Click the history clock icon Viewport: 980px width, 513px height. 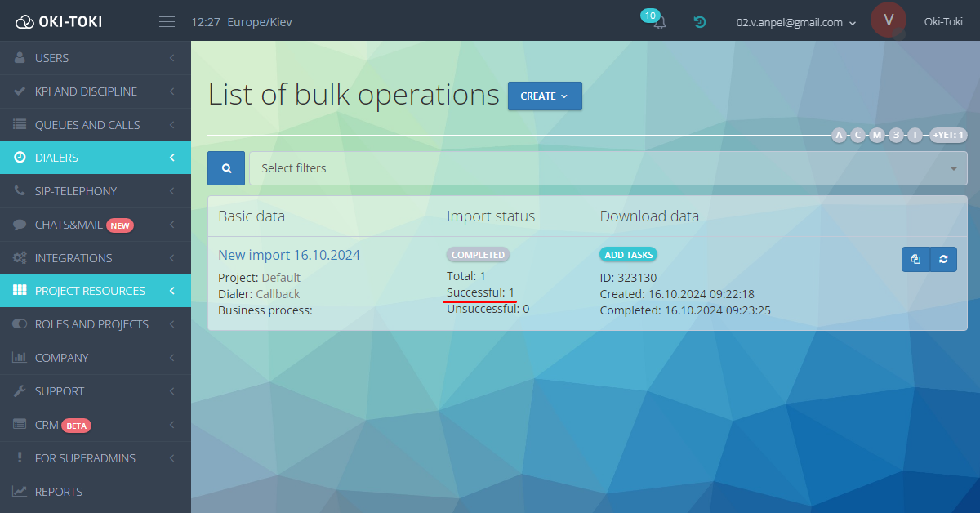click(700, 22)
